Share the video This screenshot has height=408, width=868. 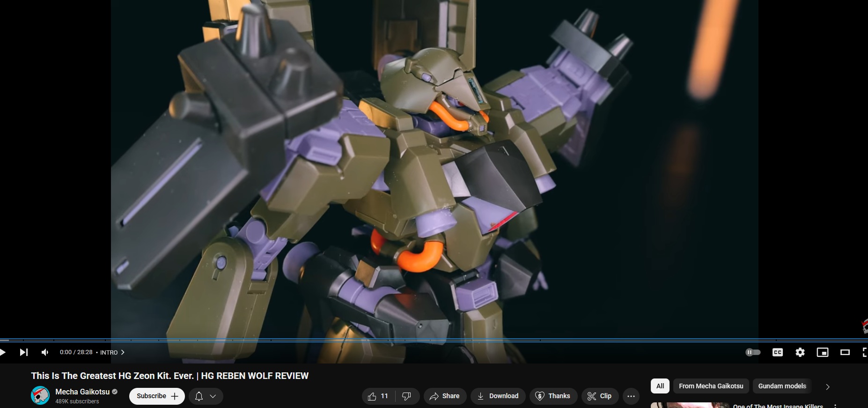point(445,396)
